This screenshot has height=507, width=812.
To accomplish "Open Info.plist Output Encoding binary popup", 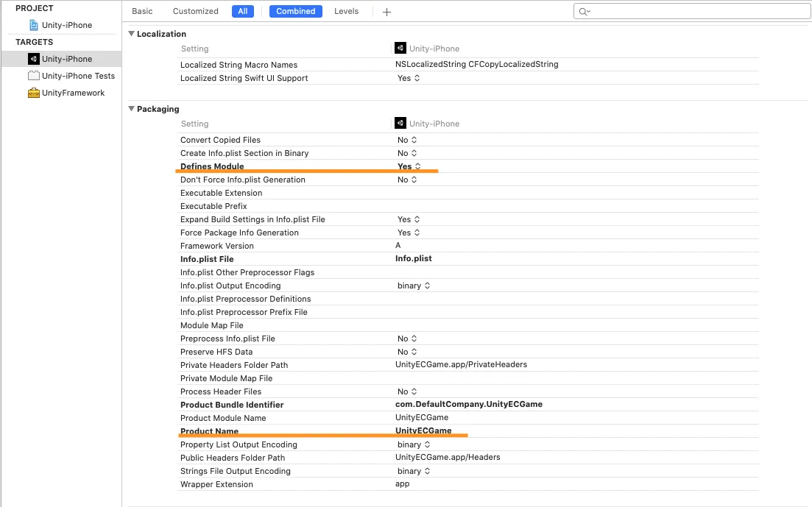I will tap(412, 286).
